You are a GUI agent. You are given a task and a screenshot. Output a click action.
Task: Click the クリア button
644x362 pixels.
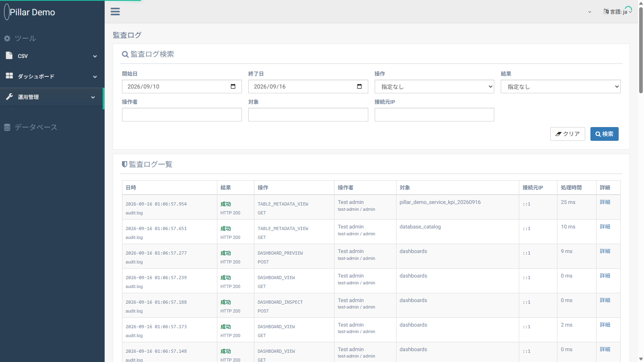click(x=568, y=134)
